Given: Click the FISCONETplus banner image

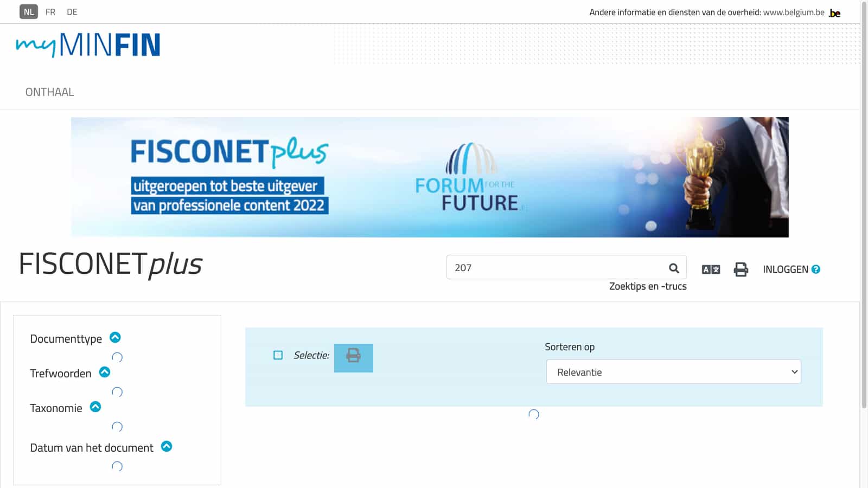Looking at the screenshot, I should tap(430, 177).
